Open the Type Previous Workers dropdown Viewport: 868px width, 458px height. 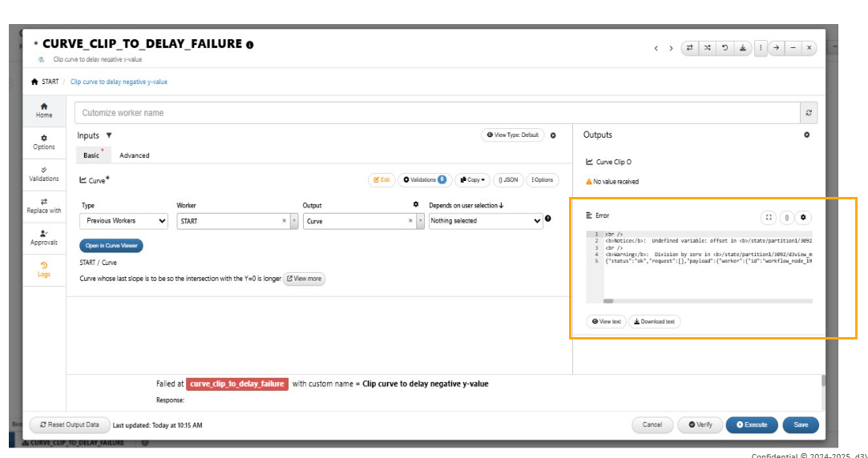[124, 221]
